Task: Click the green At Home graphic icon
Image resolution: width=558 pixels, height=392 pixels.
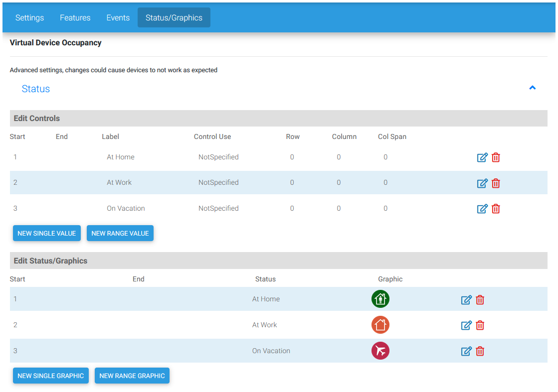Action: [380, 299]
